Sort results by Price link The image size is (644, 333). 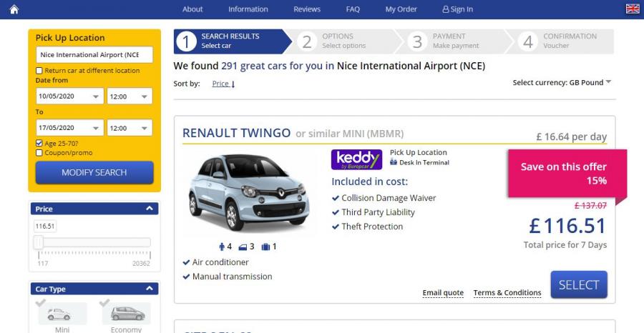(x=220, y=84)
